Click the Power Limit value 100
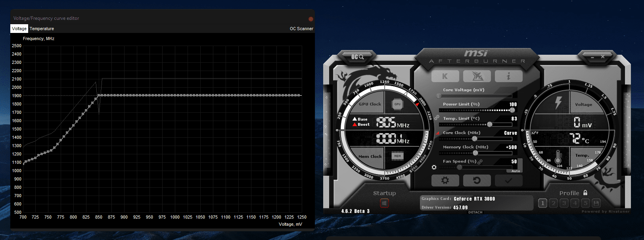 (x=513, y=104)
